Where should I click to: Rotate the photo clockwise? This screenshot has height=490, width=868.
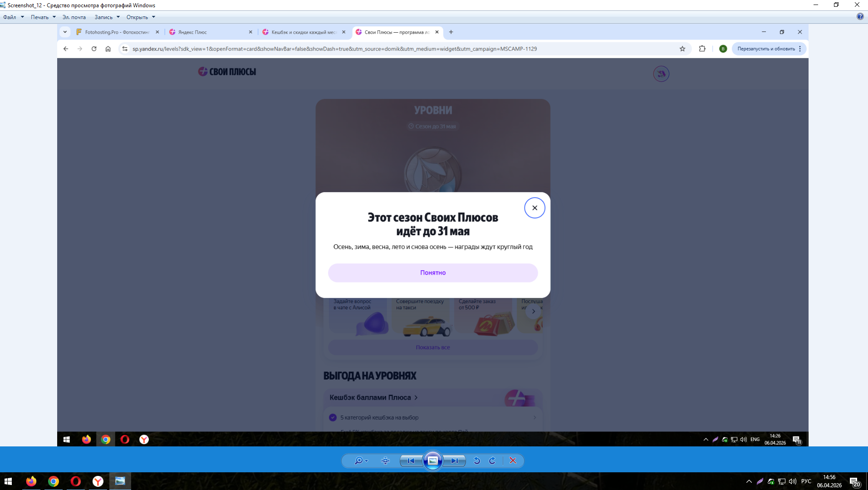492,461
